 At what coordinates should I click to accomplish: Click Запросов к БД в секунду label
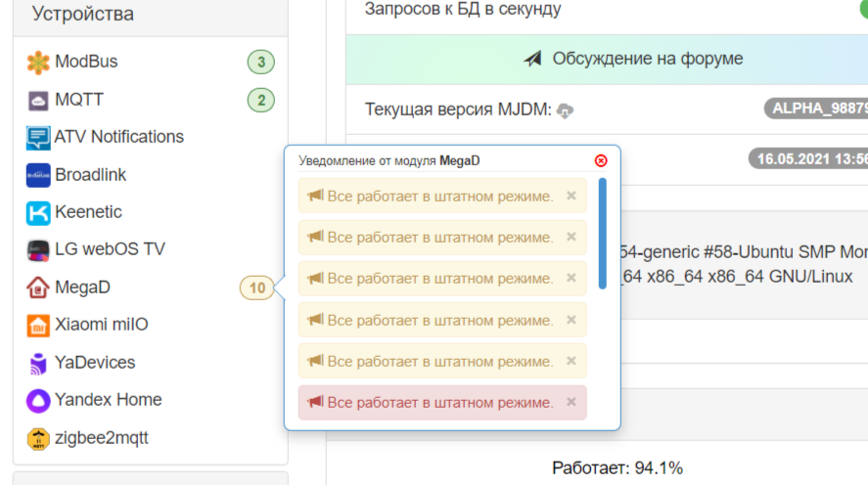click(x=463, y=9)
